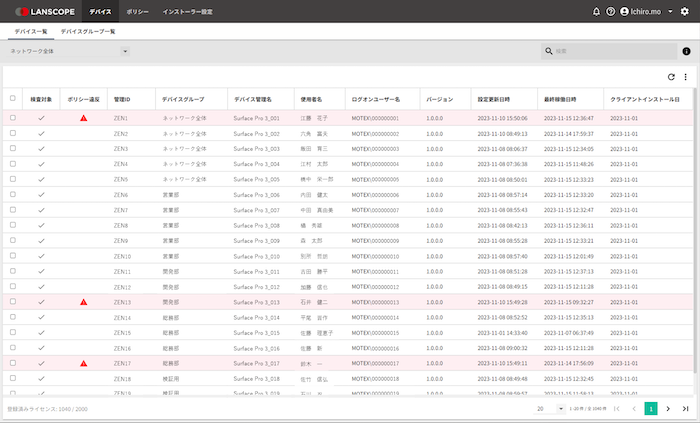700x423 pixels.
Task: Click the 検査対象 column header
Action: (41, 100)
